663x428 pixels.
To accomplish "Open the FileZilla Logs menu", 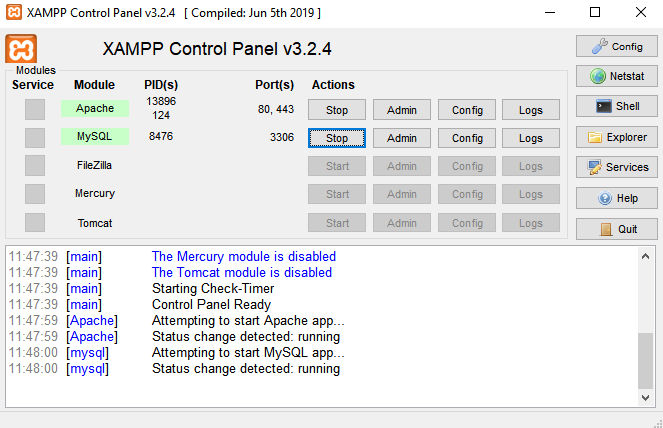I will pos(531,166).
